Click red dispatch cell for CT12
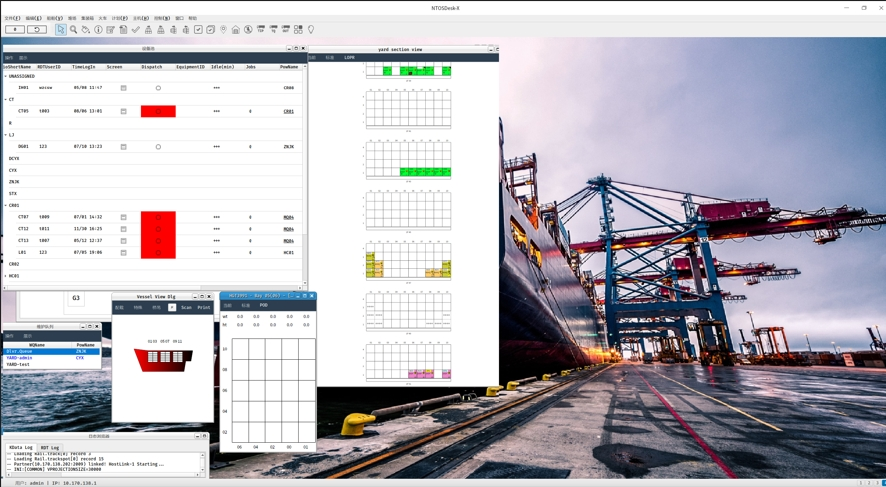 pos(158,229)
